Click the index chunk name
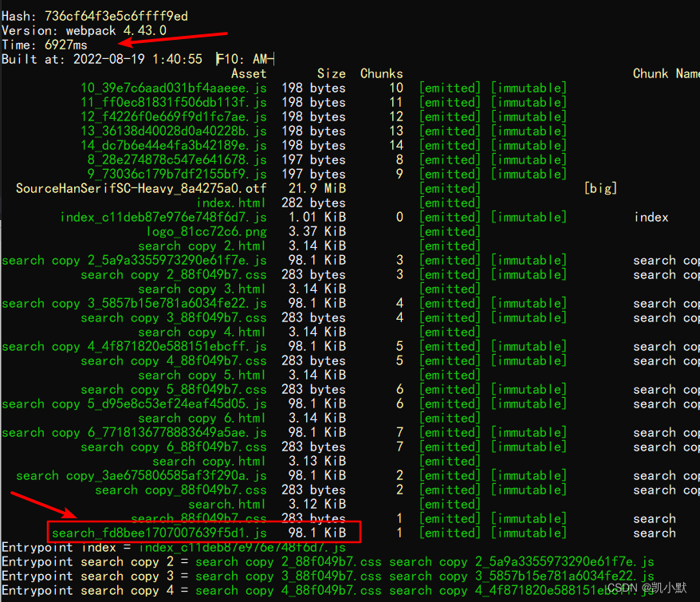The height and width of the screenshot is (602, 700). tap(651, 217)
